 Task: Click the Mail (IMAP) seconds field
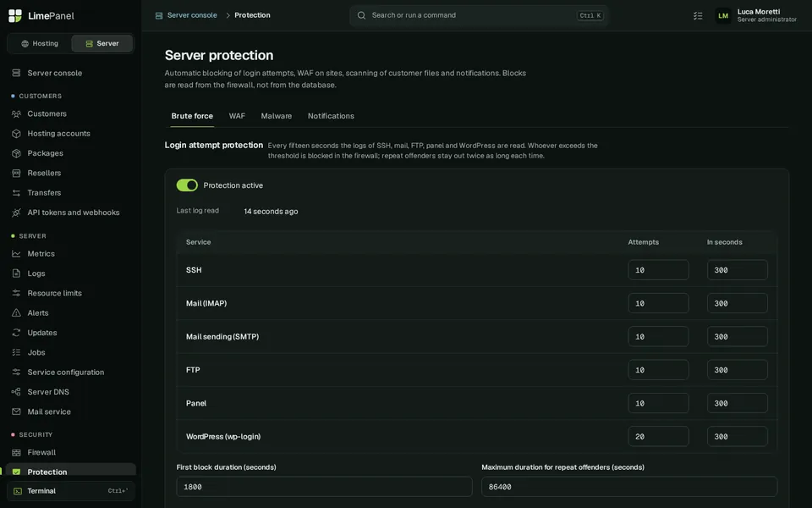click(738, 303)
